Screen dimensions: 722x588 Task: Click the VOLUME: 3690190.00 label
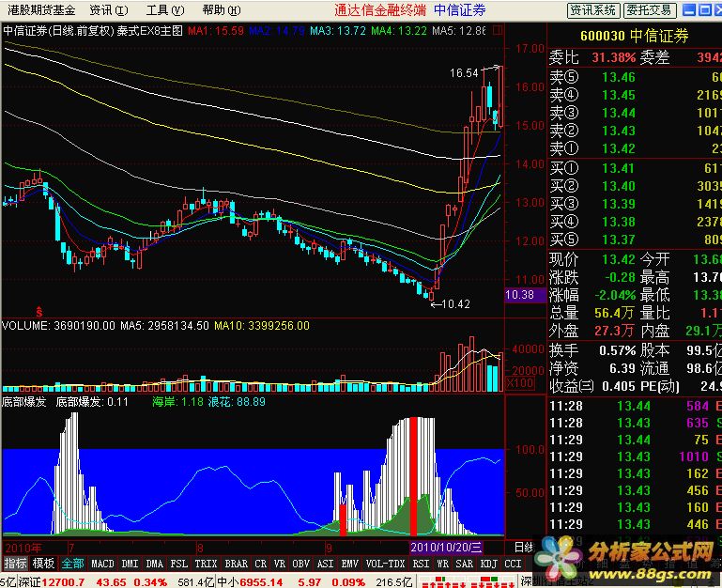[58, 326]
